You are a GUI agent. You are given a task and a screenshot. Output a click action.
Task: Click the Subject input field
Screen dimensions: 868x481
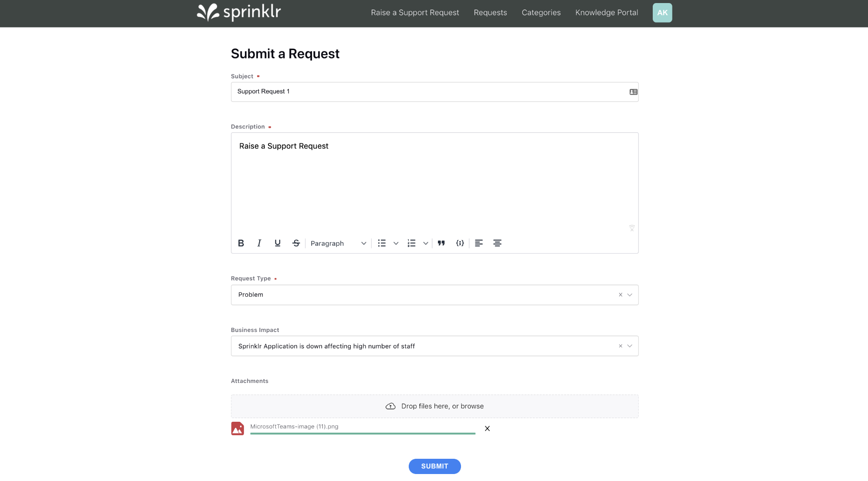434,91
